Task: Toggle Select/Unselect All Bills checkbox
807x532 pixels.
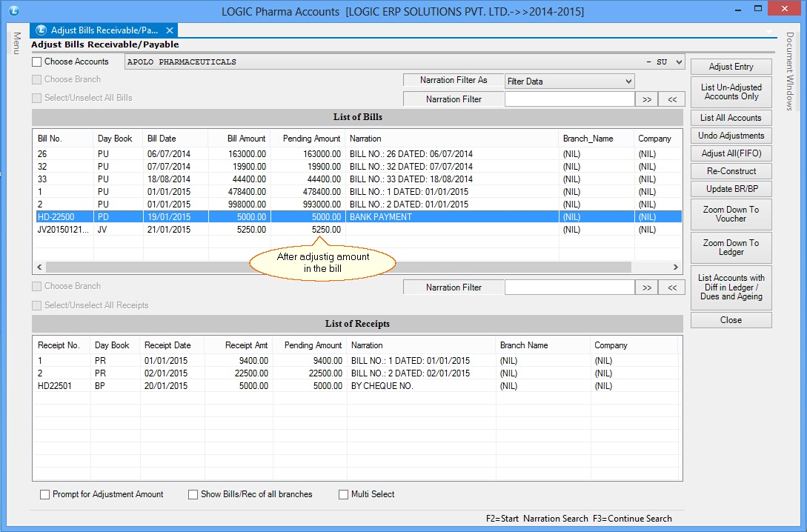Action: pyautogui.click(x=36, y=99)
